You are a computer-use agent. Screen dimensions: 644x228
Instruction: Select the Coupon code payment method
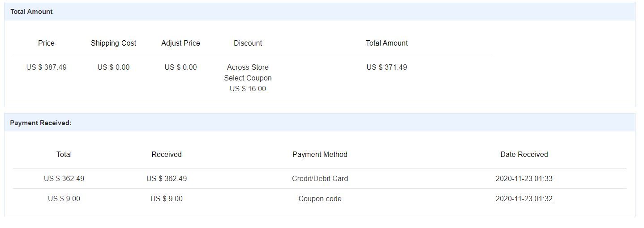320,198
